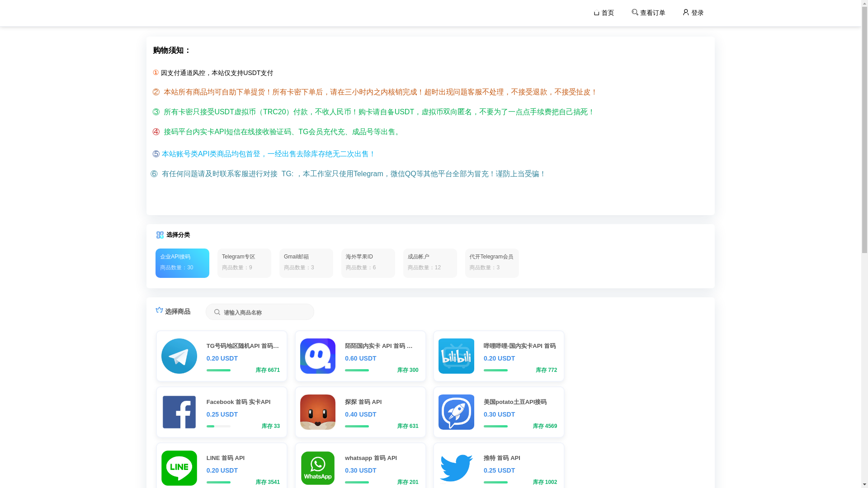Click the 库存 631 stock label
Image resolution: width=868 pixels, height=488 pixels.
pyautogui.click(x=408, y=426)
